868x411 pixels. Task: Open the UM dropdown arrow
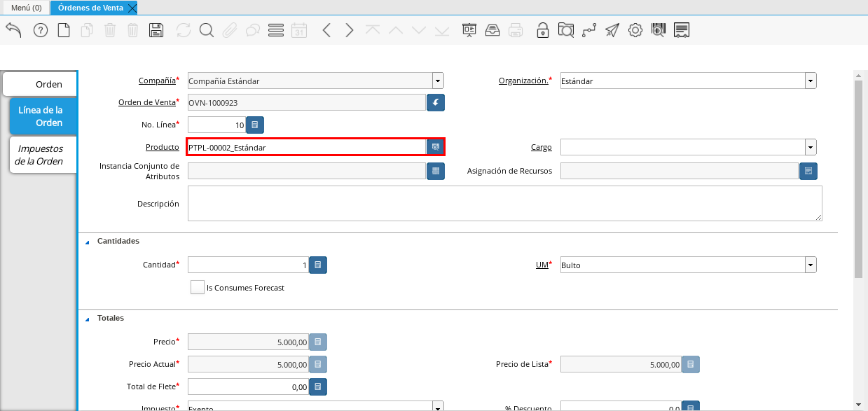click(x=811, y=265)
